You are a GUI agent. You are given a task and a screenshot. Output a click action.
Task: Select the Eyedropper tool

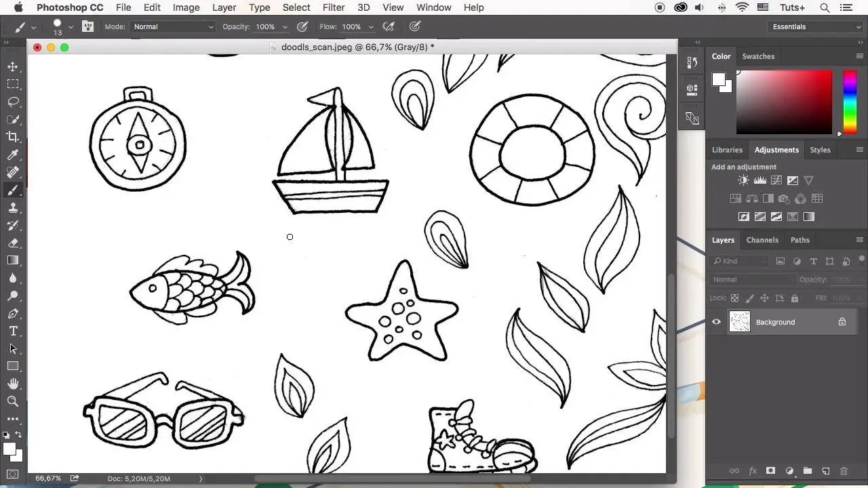13,155
